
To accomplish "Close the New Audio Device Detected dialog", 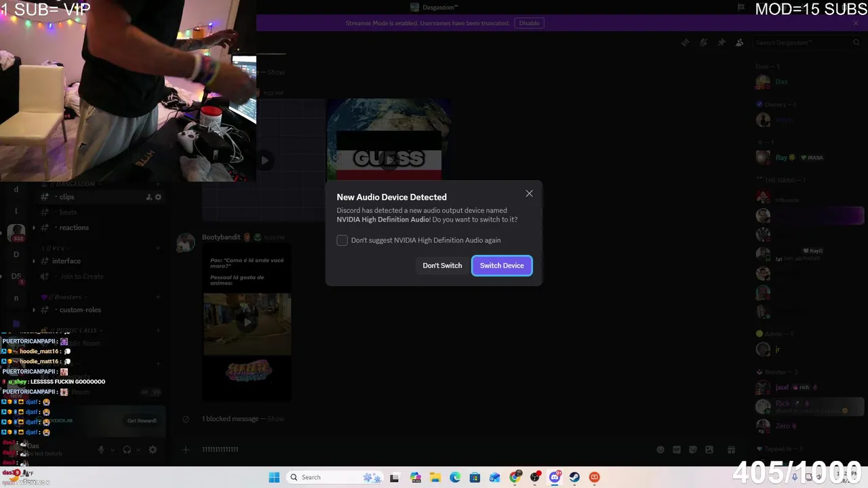I will [529, 194].
